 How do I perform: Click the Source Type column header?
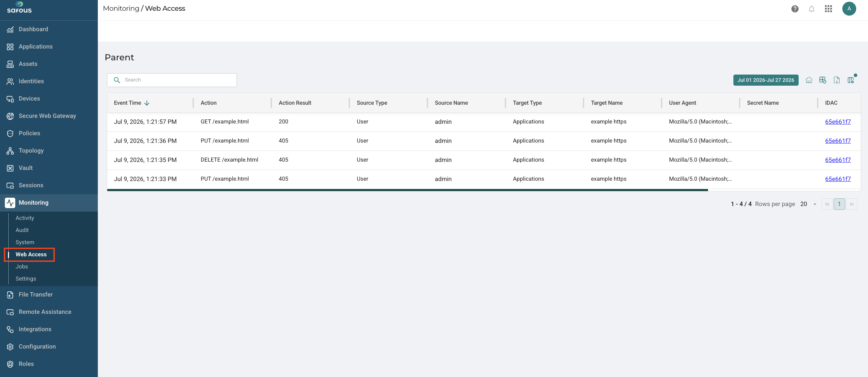372,103
